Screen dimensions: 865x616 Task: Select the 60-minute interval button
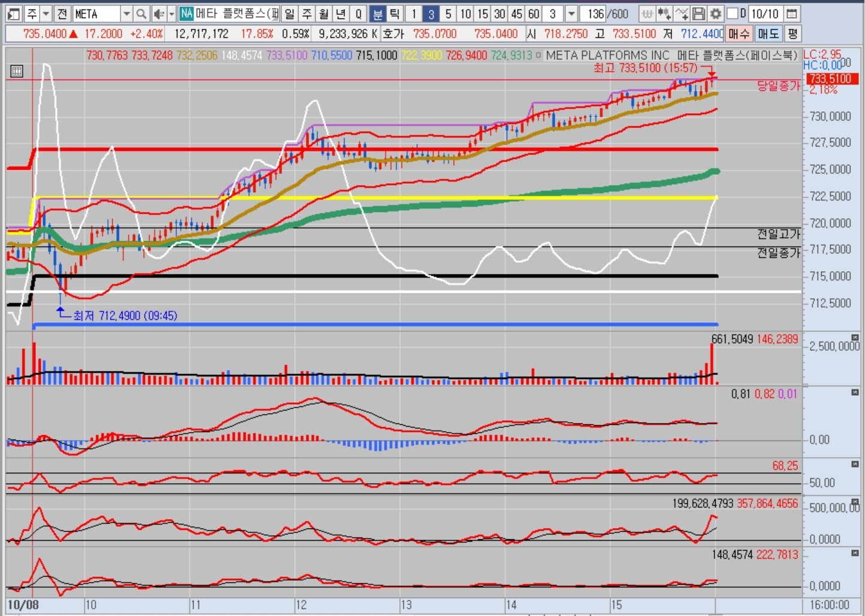point(534,13)
